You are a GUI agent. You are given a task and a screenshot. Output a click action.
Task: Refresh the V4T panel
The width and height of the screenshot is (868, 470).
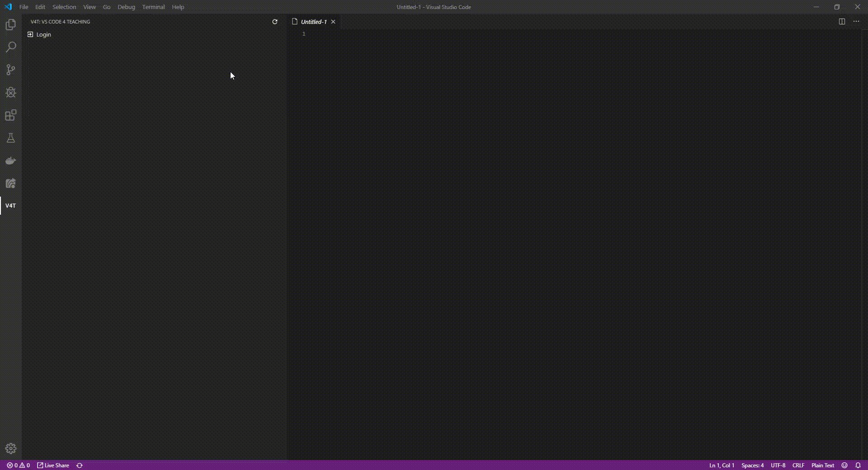pyautogui.click(x=274, y=22)
